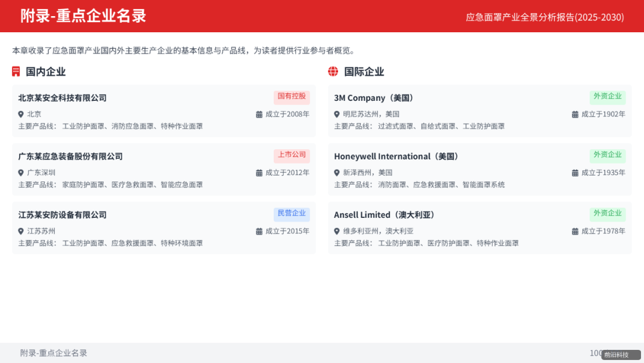Image resolution: width=644 pixels, height=363 pixels.
Task: Click the 民营企业 tag on the Jiangsu company card
Action: [292, 214]
